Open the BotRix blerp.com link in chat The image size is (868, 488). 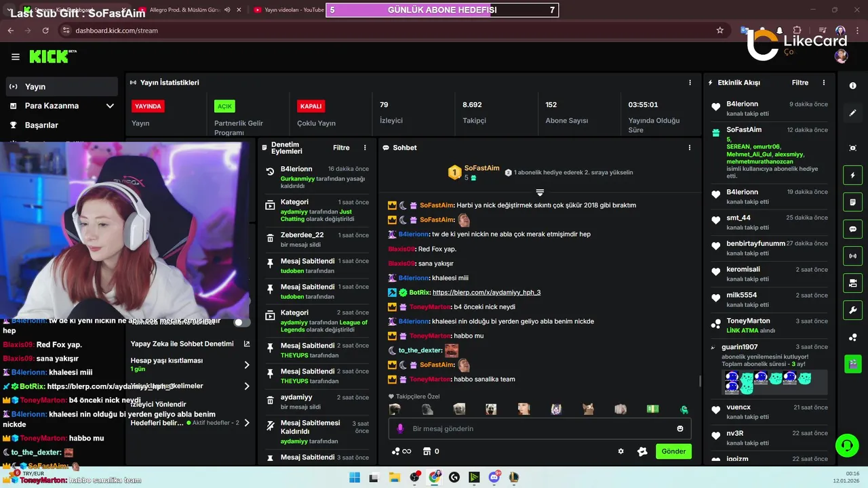coord(486,293)
